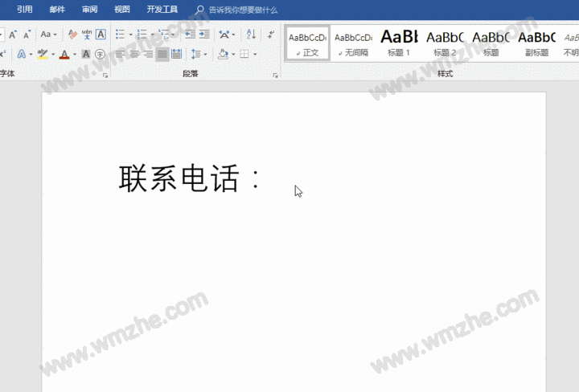Screen dimensions: 579x392
Task: Expand the highlight color dropdown arrow
Action: [53, 55]
